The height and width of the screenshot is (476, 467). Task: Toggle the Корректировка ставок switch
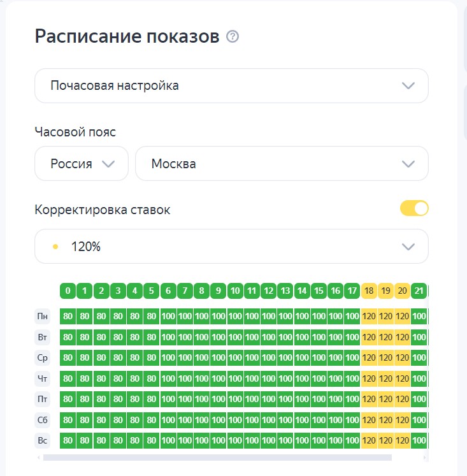(414, 209)
